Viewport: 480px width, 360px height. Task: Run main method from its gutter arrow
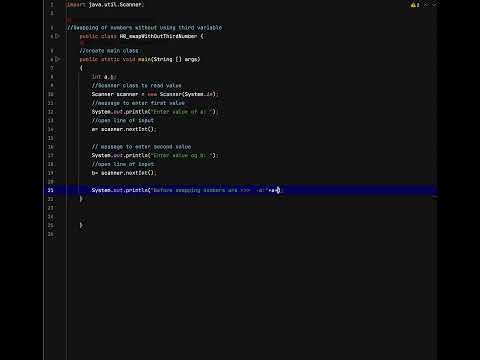coord(58,59)
